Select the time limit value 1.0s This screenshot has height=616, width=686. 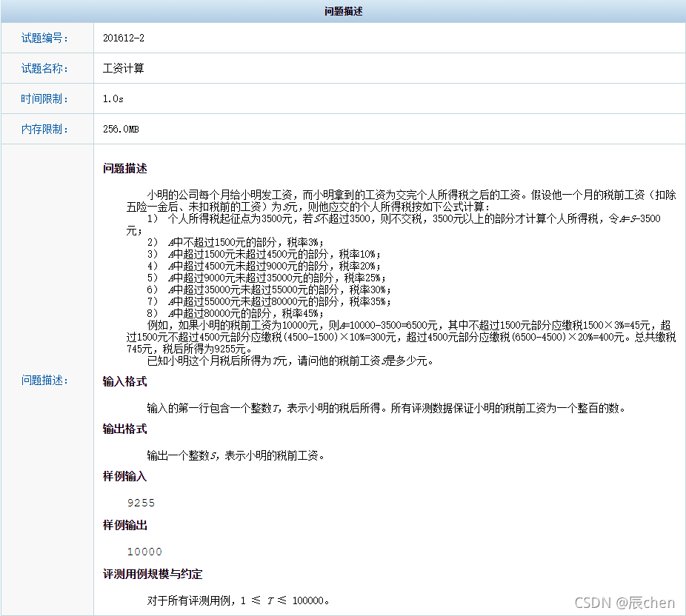click(113, 98)
